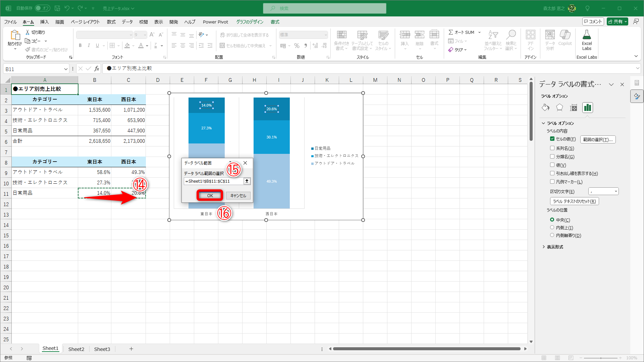Viewport: 644px width, 362px height.
Task: Click the range collapse arrow in dialog
Action: tap(247, 181)
